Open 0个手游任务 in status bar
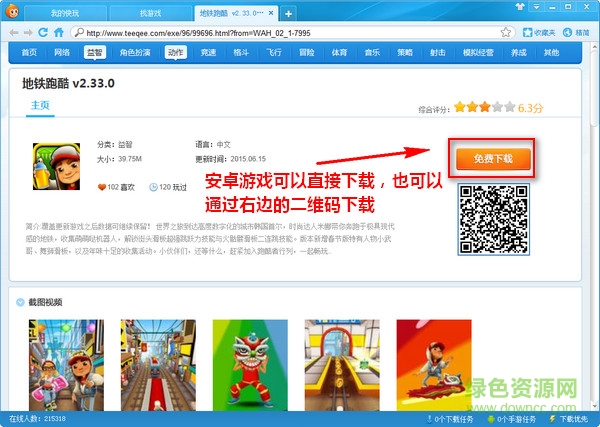Screen dimensions: 600x427 point(512,419)
